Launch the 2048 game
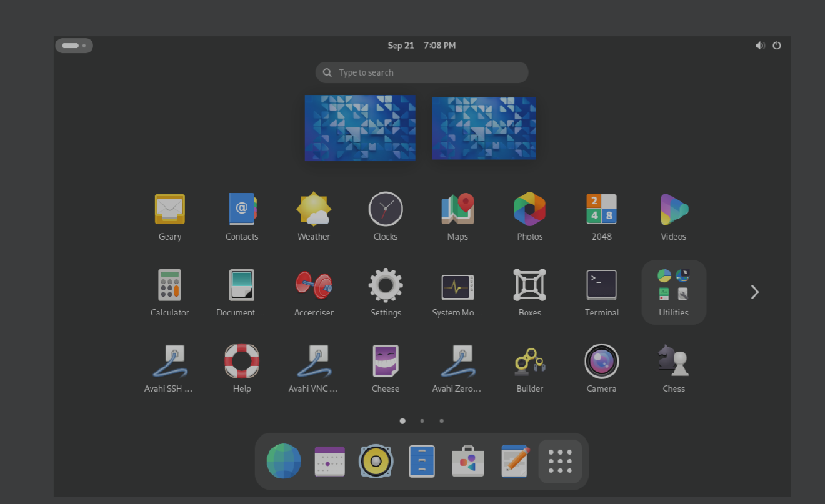The width and height of the screenshot is (825, 504). [601, 215]
